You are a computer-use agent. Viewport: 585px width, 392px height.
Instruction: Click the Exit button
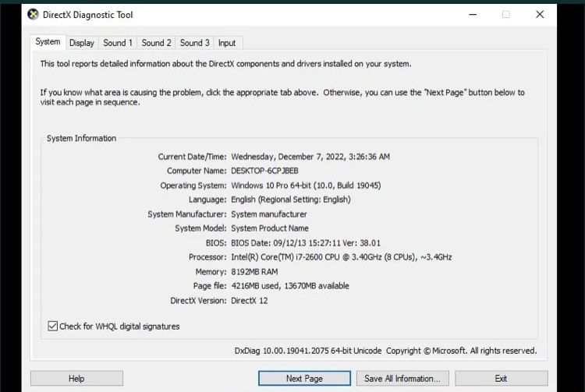tap(501, 378)
